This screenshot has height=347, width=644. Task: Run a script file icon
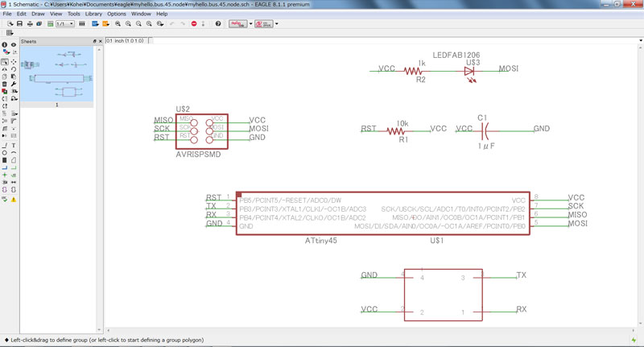tap(95, 24)
